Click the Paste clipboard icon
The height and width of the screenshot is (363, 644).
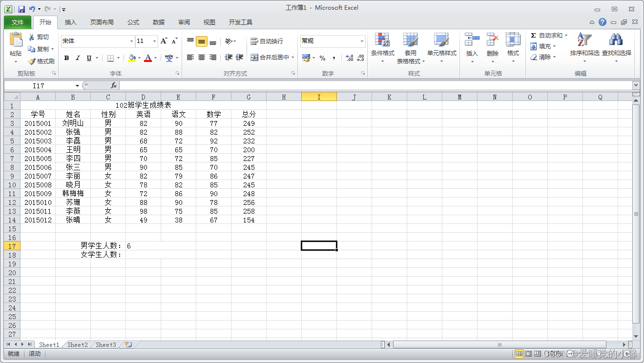pos(16,40)
